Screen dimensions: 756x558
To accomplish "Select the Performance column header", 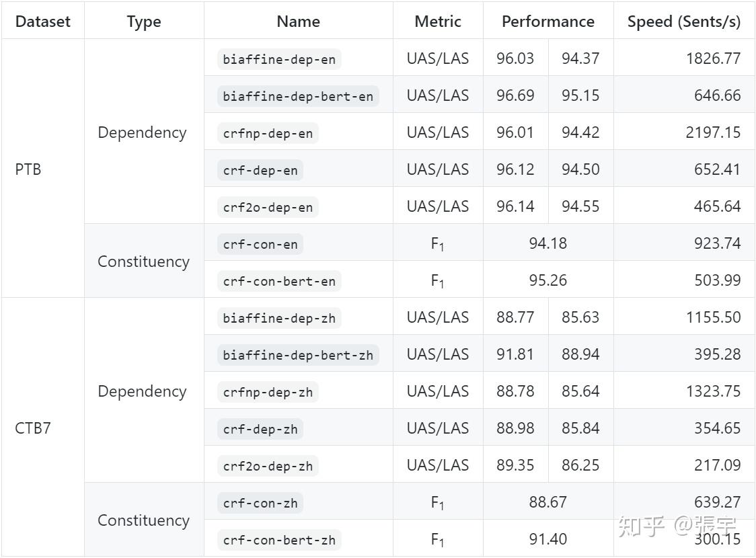I will pyautogui.click(x=547, y=22).
